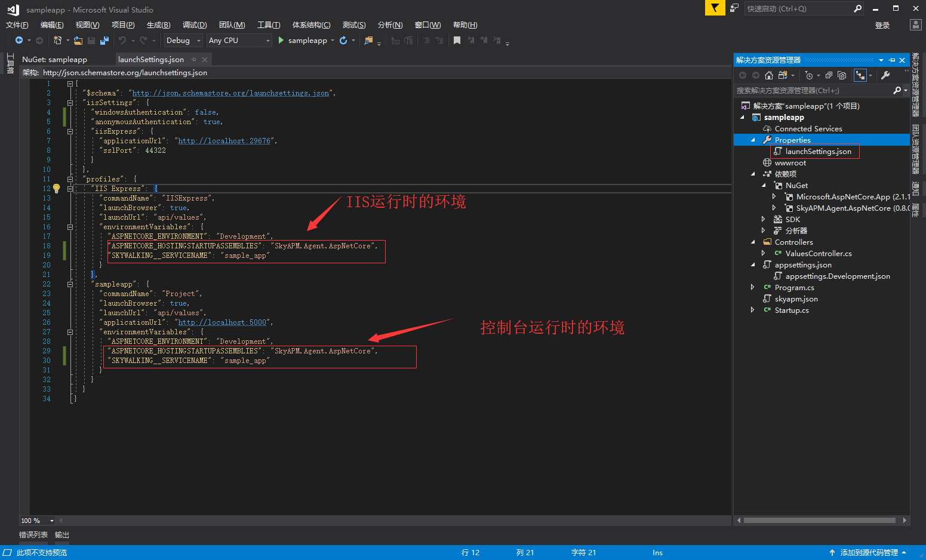Click the feedback icon beside quick launch
The width and height of the screenshot is (926, 560).
pos(734,8)
